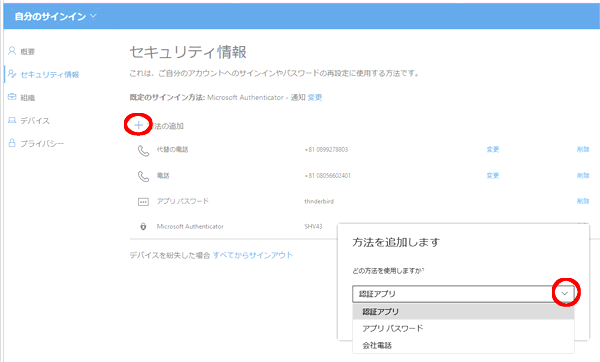Viewport: 600px width, 362px height.
Task: Select セキュリティ情報 in the sidebar
Action: (x=50, y=74)
